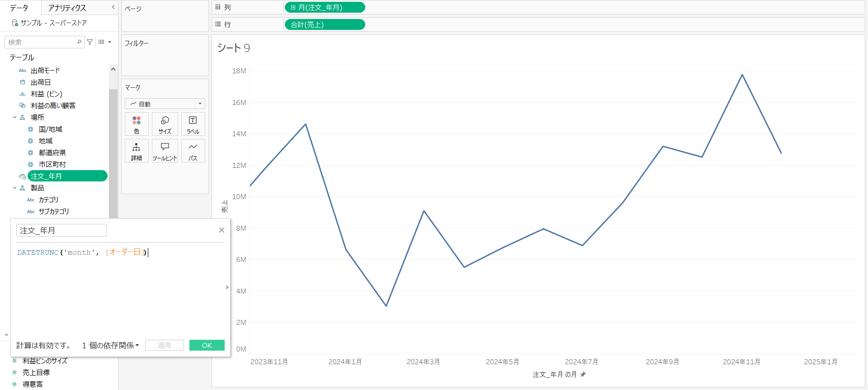Click the hierarchy icon of 場所
This screenshot has height=390, width=868.
pyautogui.click(x=23, y=118)
